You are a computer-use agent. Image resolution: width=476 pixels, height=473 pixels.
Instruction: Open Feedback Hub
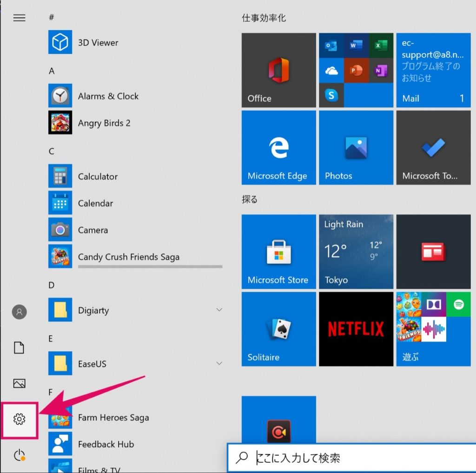coord(135,444)
